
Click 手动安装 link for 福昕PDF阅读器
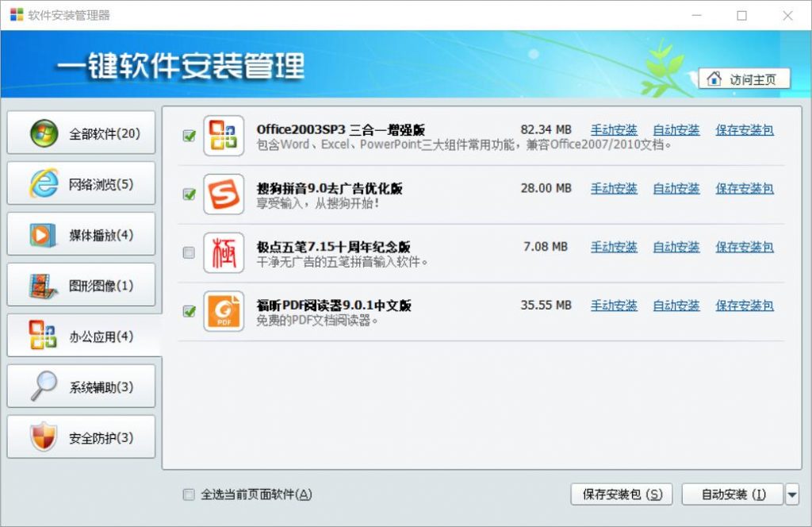click(615, 306)
